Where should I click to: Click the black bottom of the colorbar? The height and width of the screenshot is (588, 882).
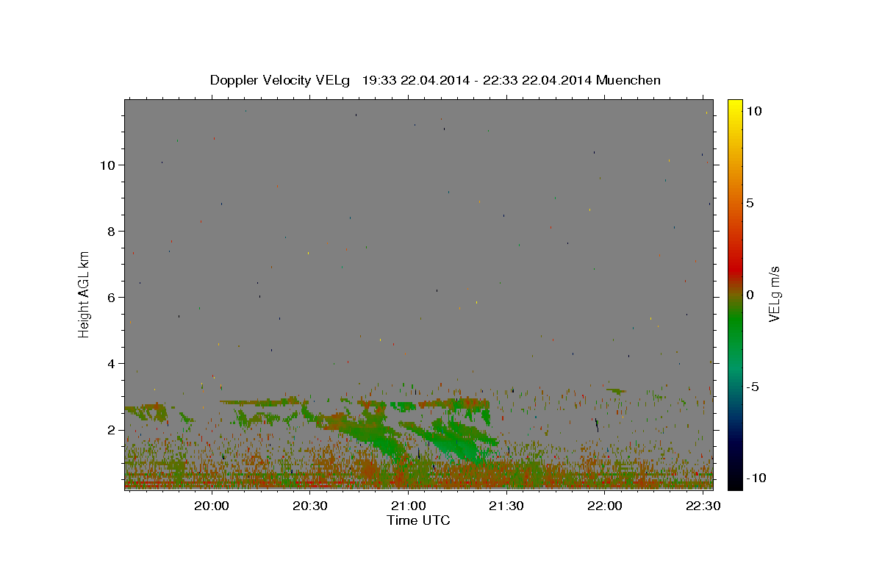[x=735, y=478]
